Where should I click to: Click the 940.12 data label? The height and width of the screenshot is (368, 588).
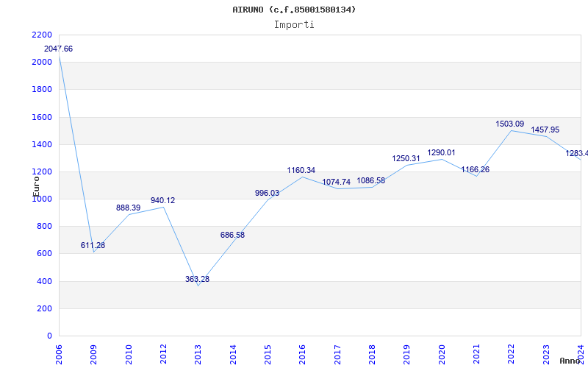click(162, 200)
